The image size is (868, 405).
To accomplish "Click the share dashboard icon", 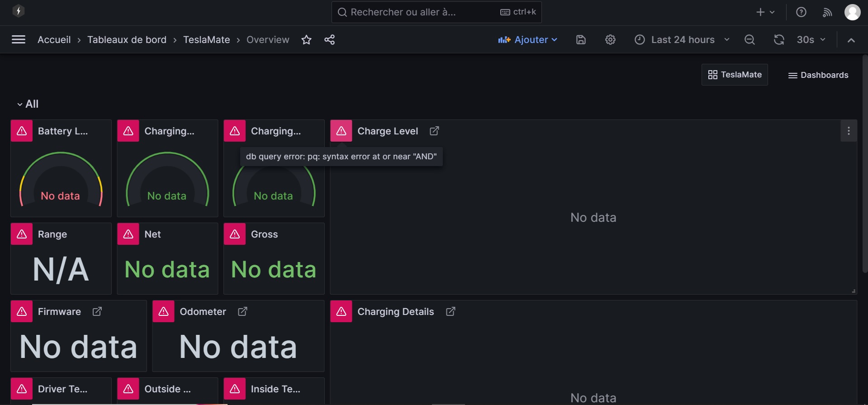I will [x=330, y=40].
